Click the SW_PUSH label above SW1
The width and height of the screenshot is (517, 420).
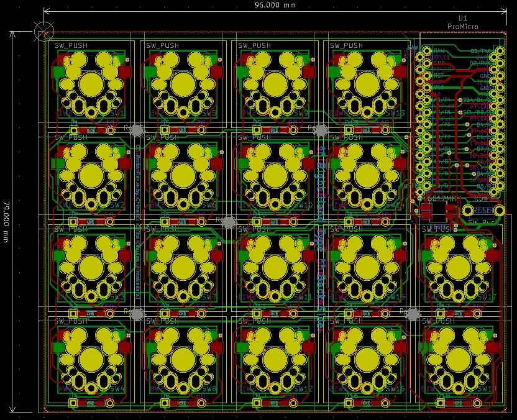point(71,45)
